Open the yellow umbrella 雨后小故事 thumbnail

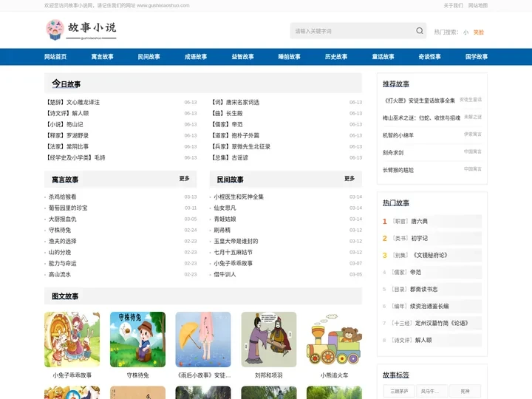point(203,339)
